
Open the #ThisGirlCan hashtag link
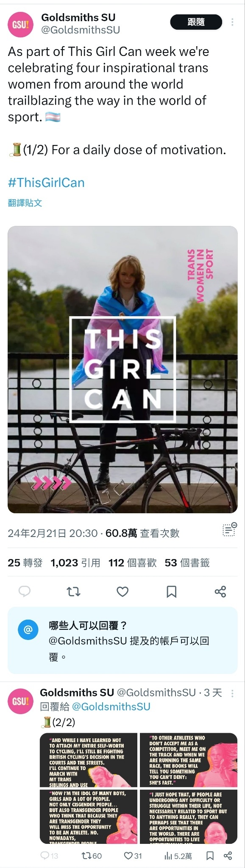pyautogui.click(x=46, y=183)
